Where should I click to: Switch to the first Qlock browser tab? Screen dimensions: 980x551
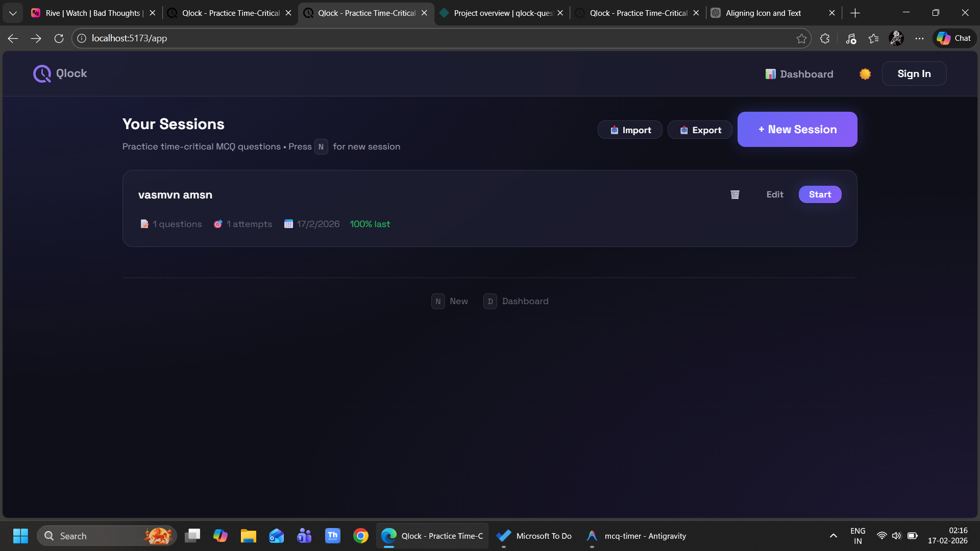(230, 13)
